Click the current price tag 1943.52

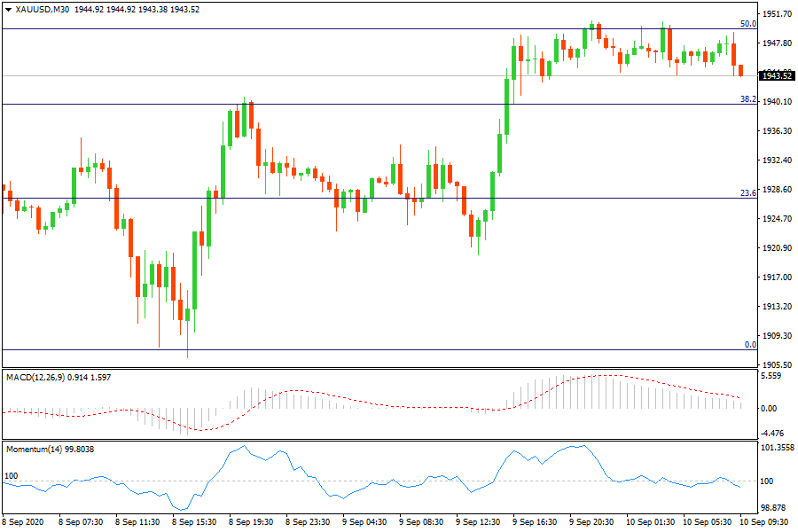pos(778,76)
